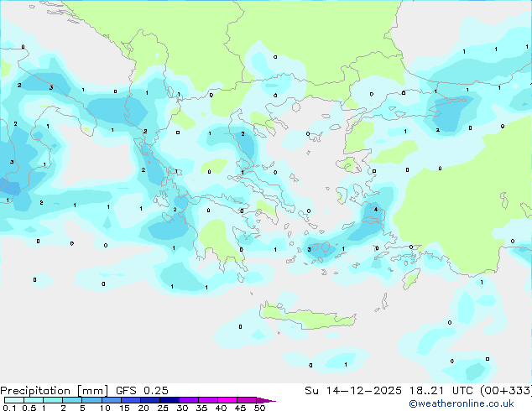Viewport: 532px width, 411px height.
Task: Click the '0.5' legend scale label
Action: (29, 408)
